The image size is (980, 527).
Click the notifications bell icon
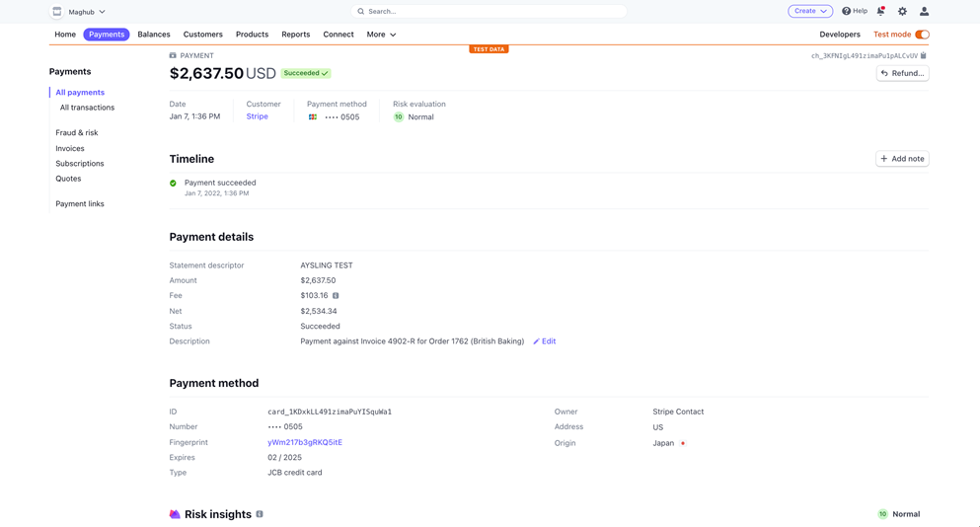(880, 11)
